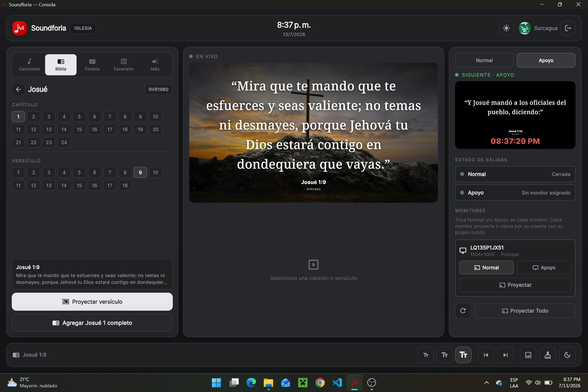The width and height of the screenshot is (588, 392).
Task: Click the Selecciona una canción placeholder play icon
Action: [314, 265]
